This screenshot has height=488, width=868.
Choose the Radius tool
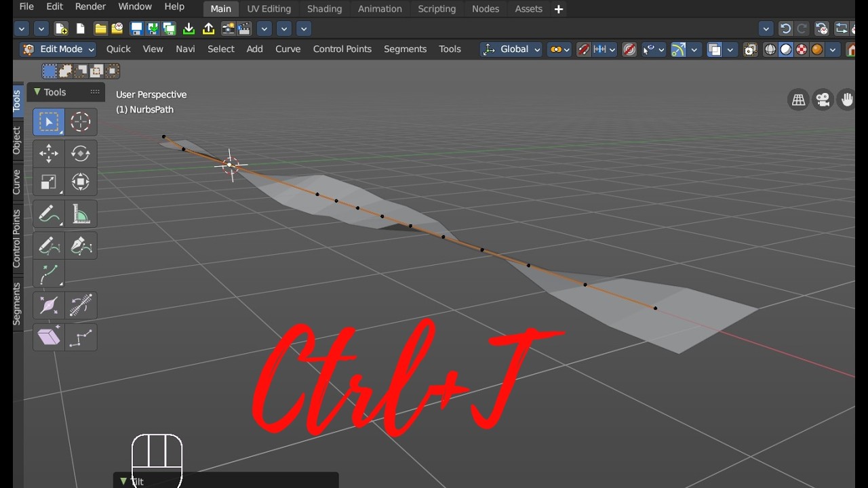point(49,306)
